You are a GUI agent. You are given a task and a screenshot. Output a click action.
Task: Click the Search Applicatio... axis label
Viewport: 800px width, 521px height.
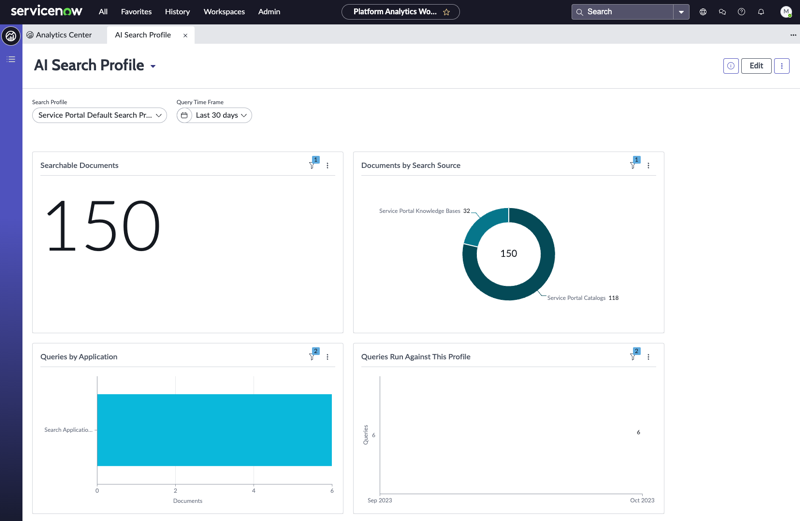(x=68, y=430)
